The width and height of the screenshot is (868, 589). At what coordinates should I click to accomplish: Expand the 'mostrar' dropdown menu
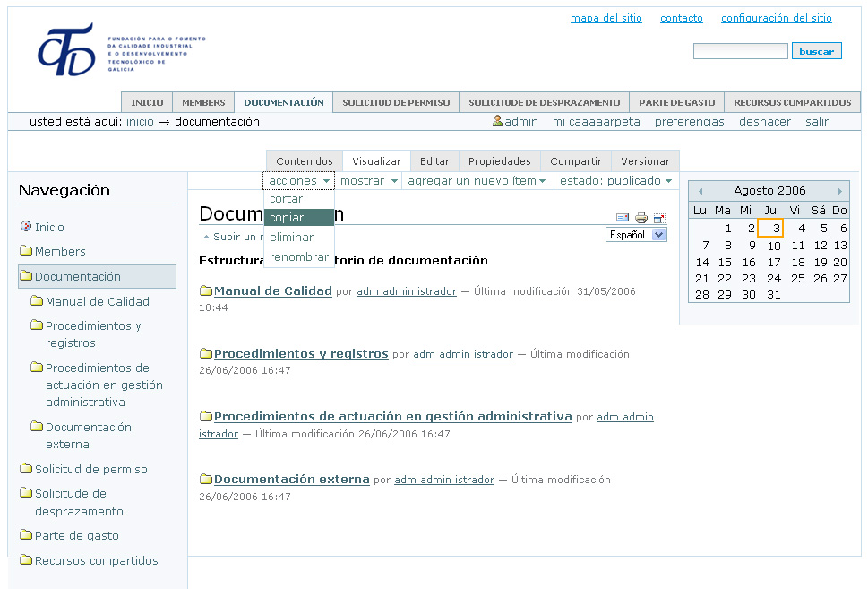pos(368,181)
